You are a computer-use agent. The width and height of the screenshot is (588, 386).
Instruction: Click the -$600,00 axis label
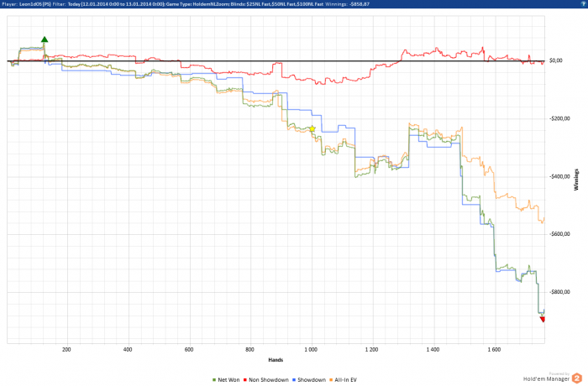tap(559, 234)
